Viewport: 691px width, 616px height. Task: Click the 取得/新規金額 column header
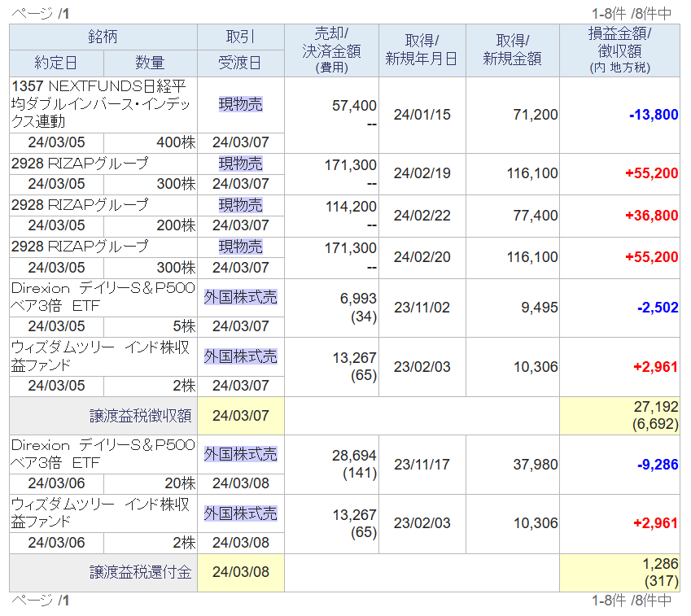(x=513, y=50)
